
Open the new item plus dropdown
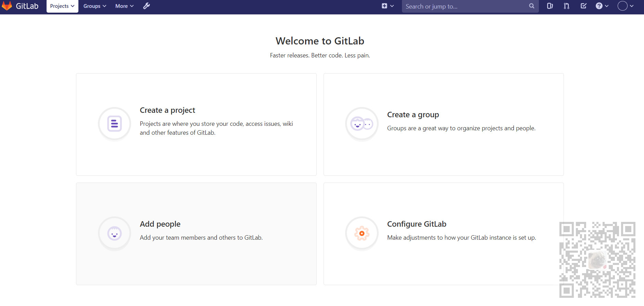pos(388,6)
